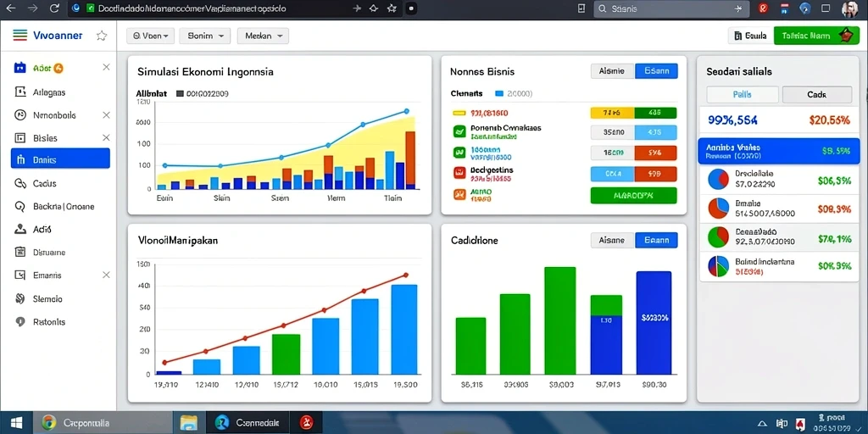Click the green button below Nonnes Bisnis list
This screenshot has height=434, width=868.
pos(633,196)
